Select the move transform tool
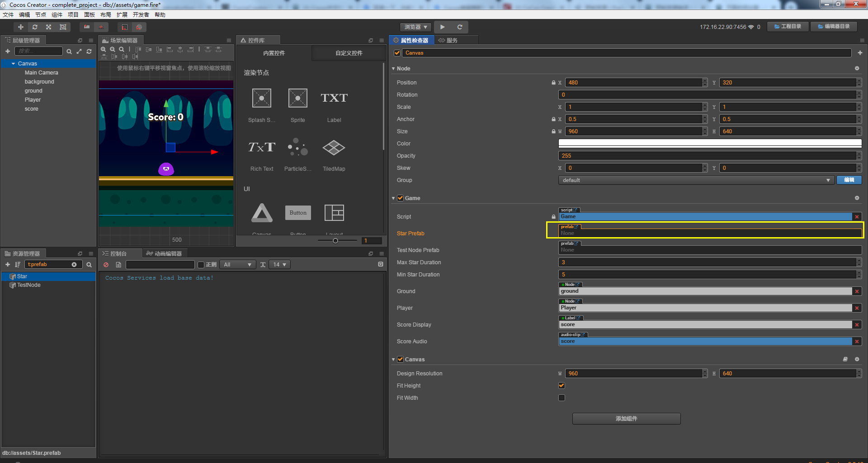The height and width of the screenshot is (463, 868). pyautogui.click(x=21, y=27)
